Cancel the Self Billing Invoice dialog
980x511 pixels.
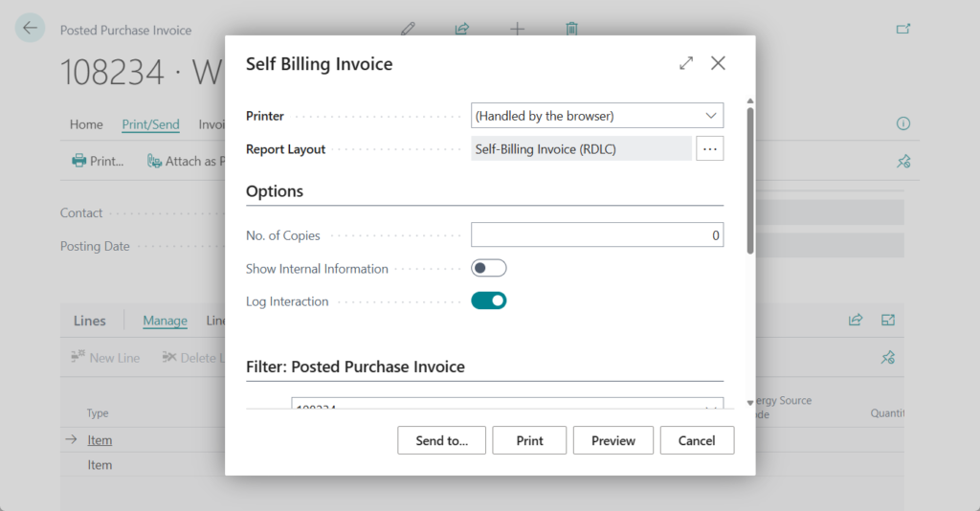click(x=696, y=440)
